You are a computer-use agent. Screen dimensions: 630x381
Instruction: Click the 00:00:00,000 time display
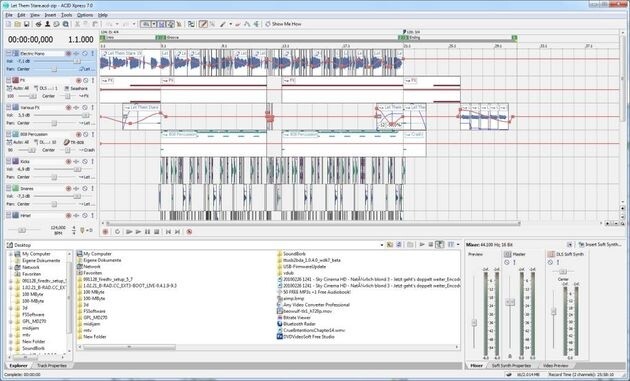(x=31, y=39)
